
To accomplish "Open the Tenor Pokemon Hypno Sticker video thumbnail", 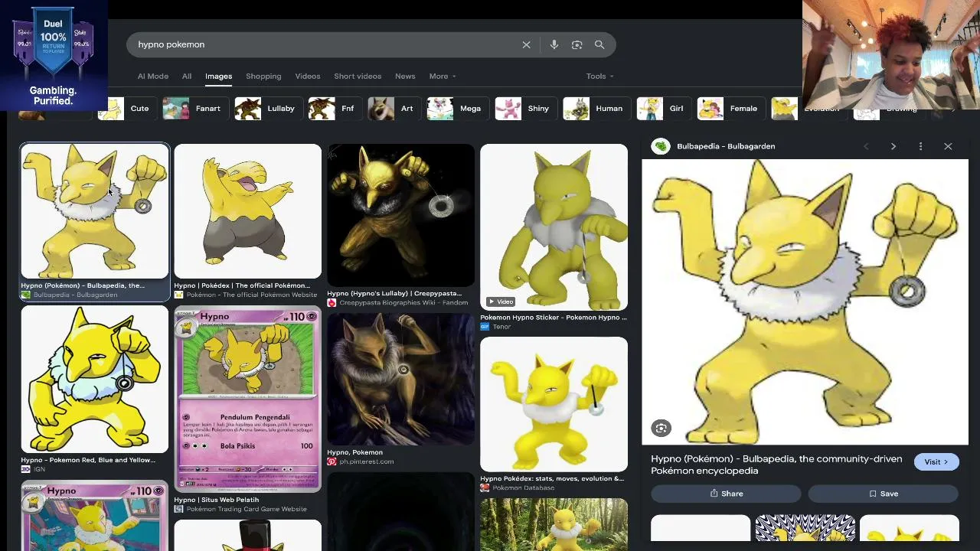I will tap(554, 227).
